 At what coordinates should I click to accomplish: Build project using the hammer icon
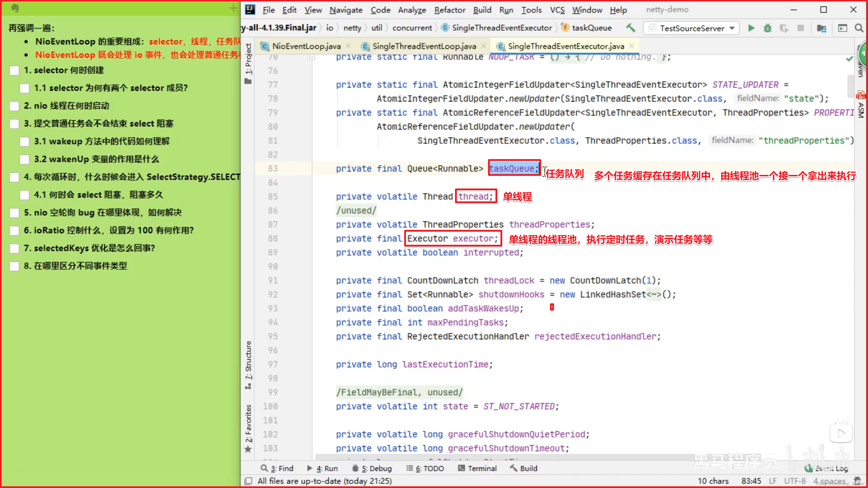(630, 28)
